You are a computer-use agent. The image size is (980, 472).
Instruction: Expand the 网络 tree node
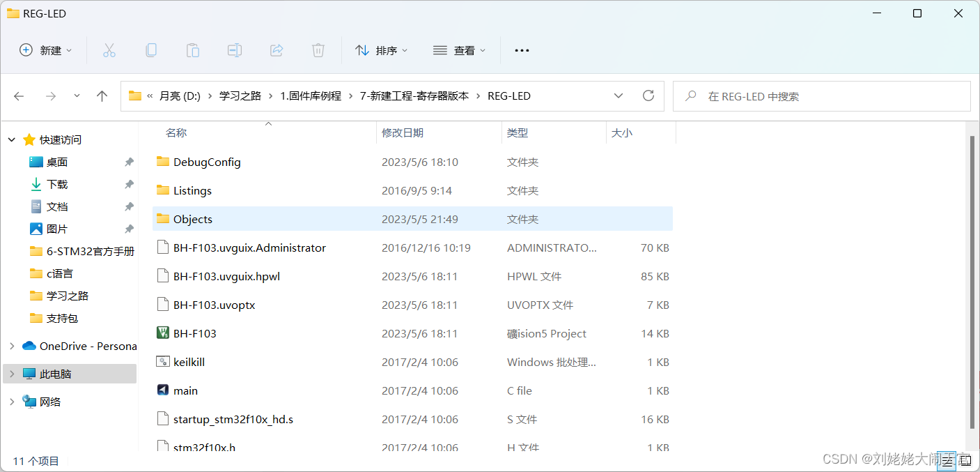coord(12,402)
